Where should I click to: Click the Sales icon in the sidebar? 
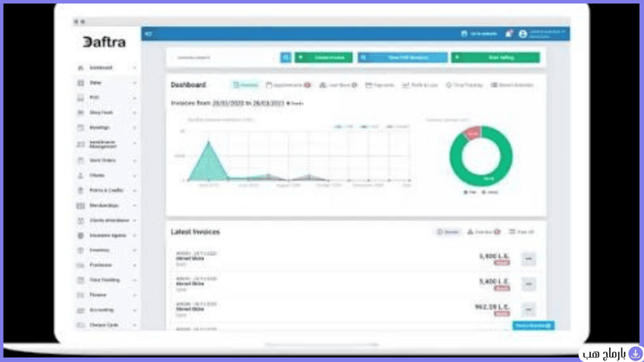[80, 83]
